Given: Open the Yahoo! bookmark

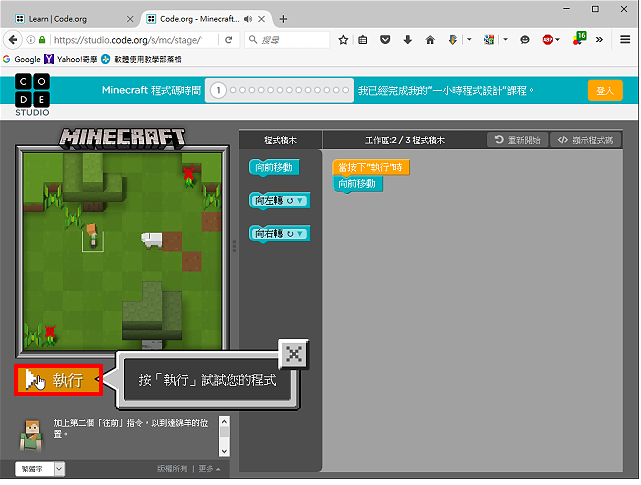Looking at the screenshot, I should coord(71,59).
